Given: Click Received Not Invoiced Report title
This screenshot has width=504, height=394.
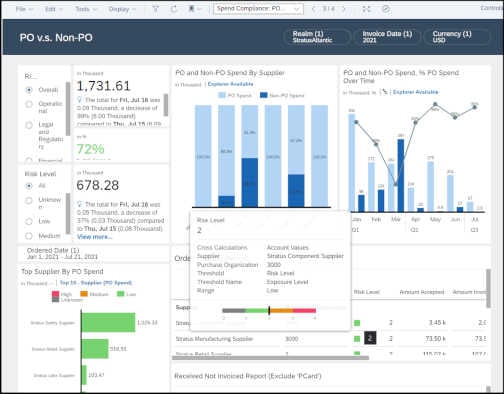Looking at the screenshot, I should pyautogui.click(x=248, y=376).
